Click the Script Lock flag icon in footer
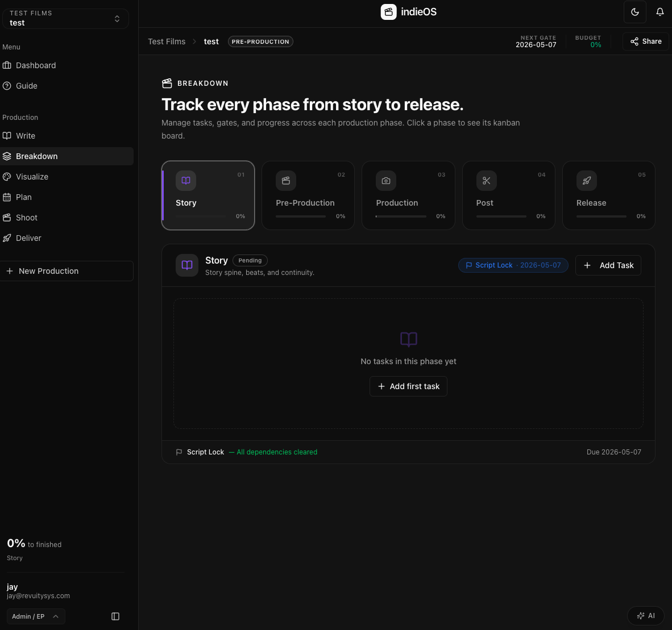Screen dimensions: 672x630 [179, 452]
